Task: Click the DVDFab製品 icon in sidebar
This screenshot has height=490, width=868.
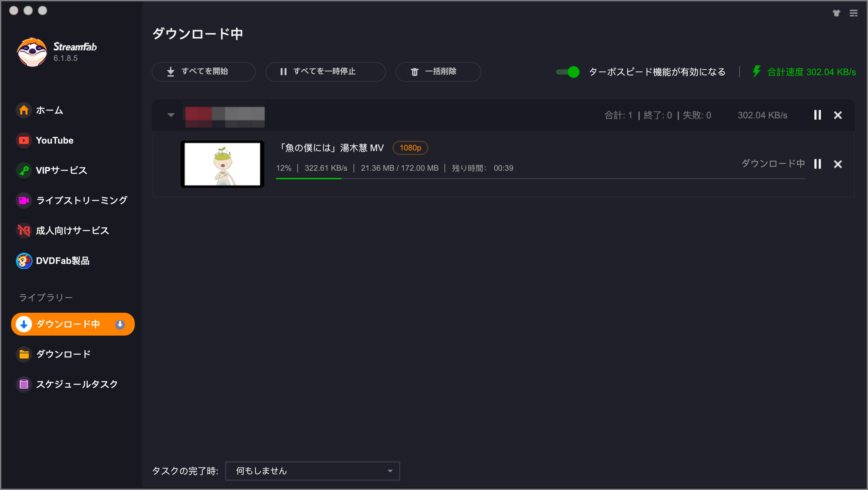Action: pos(24,261)
